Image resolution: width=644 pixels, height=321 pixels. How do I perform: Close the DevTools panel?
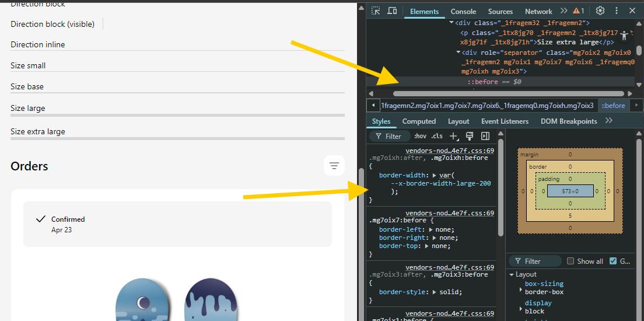[x=632, y=11]
